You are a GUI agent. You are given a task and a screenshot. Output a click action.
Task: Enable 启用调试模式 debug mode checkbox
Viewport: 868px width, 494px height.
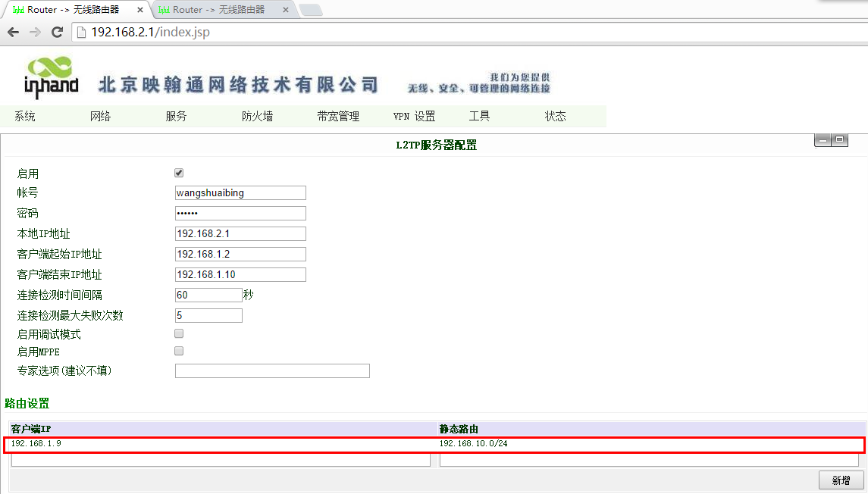(x=179, y=333)
